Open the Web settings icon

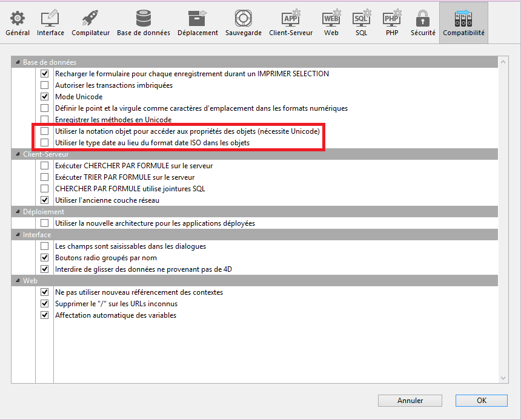331,18
